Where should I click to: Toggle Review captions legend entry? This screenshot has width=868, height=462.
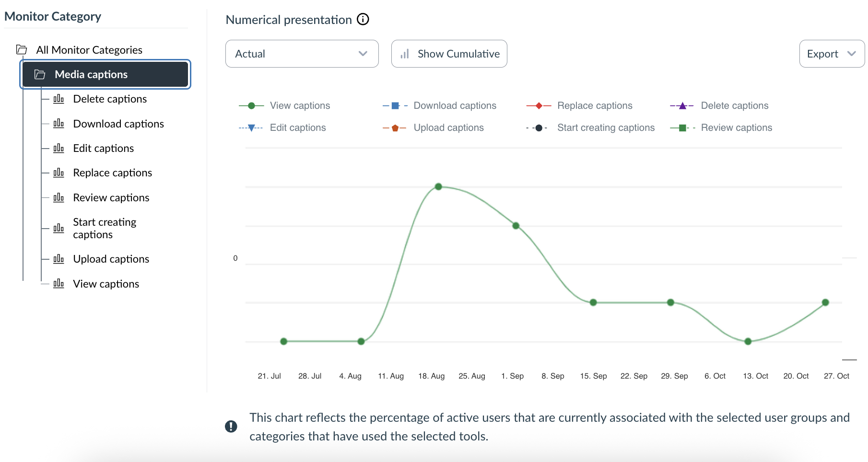[x=736, y=127]
